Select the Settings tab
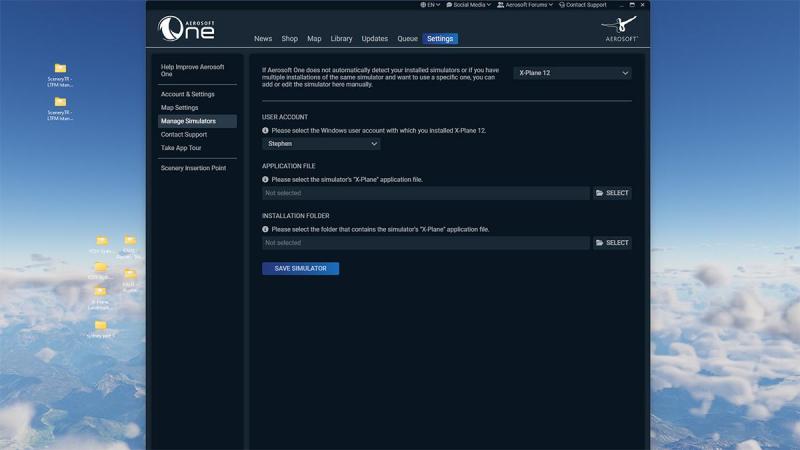800x450 pixels. click(440, 39)
